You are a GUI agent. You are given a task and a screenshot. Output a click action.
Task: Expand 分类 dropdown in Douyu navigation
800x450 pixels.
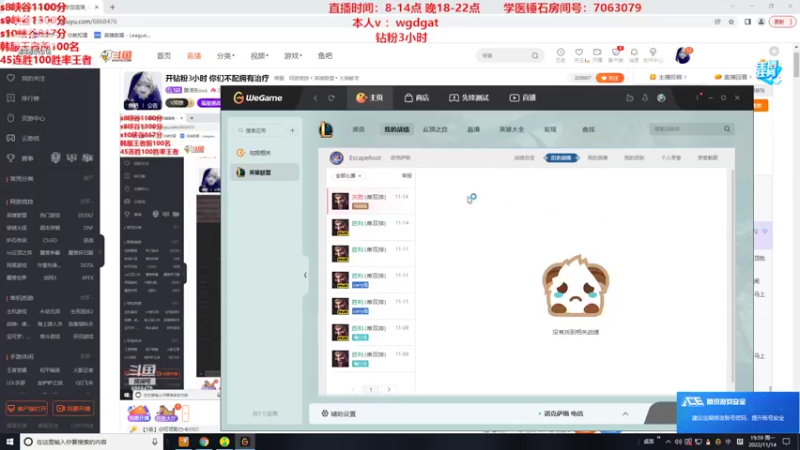(226, 56)
